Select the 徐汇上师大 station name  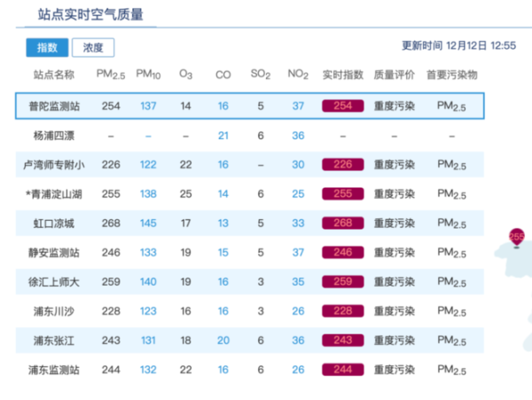pos(53,282)
